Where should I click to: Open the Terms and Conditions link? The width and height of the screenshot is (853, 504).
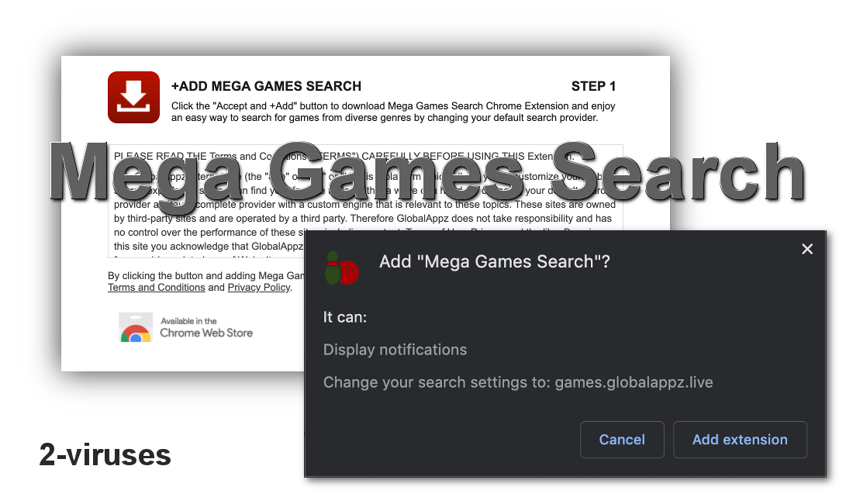(156, 287)
